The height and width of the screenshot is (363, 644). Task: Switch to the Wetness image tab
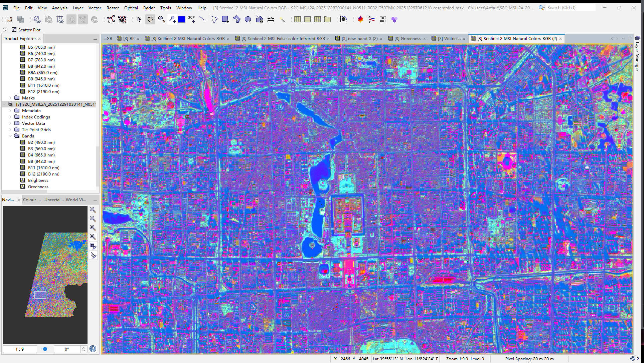pos(449,39)
